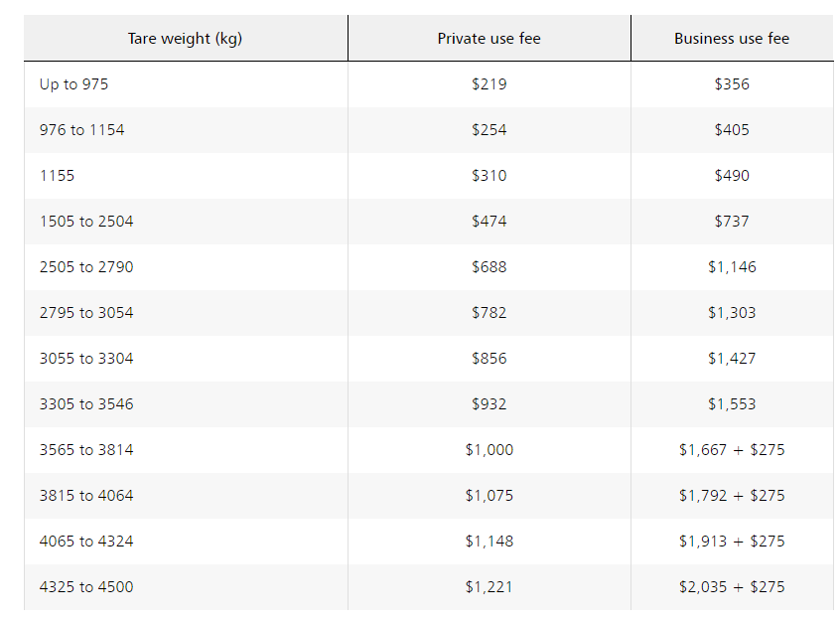Click the $310 private use fee cell

pyautogui.click(x=489, y=176)
